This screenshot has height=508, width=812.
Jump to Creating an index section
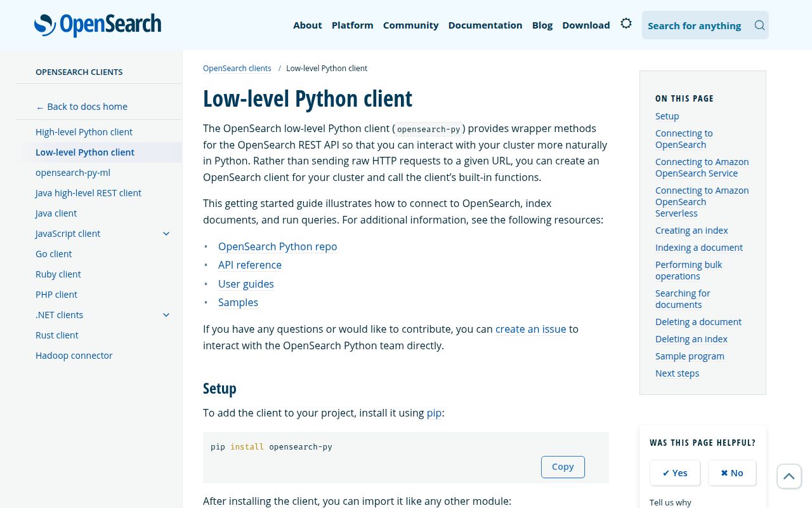click(691, 231)
